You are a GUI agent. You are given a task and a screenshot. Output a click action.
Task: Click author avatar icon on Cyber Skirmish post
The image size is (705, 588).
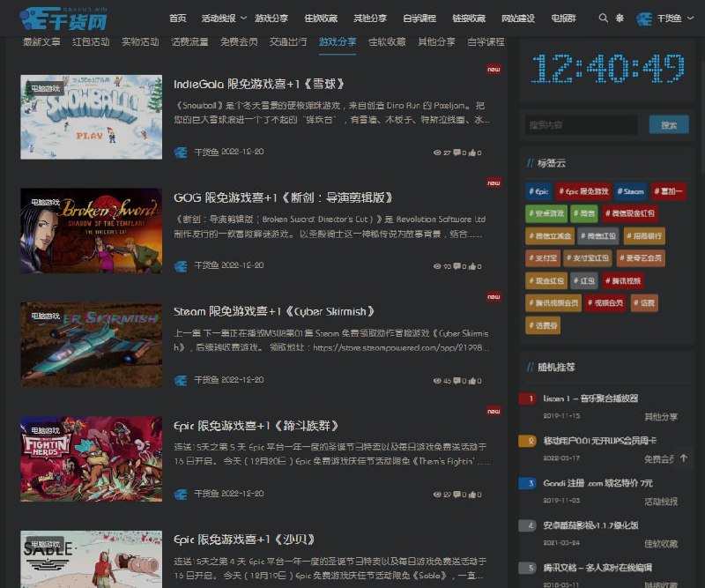[x=181, y=381]
